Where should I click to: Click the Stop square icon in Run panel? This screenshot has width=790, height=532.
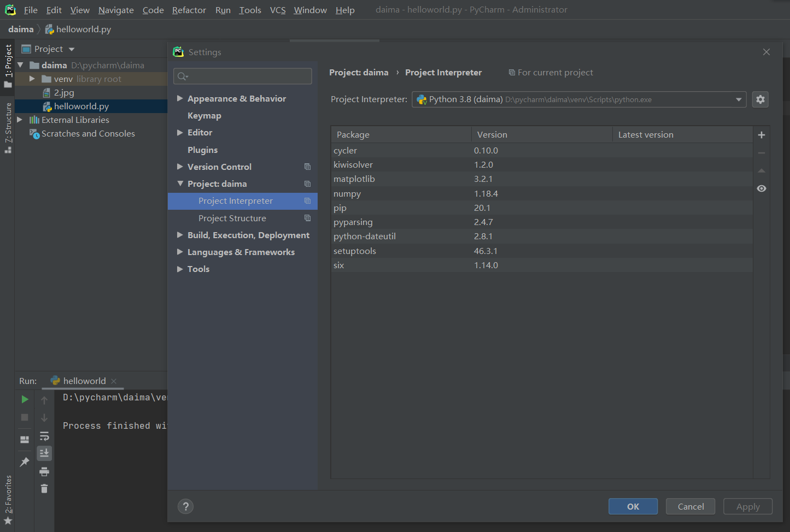pos(25,417)
